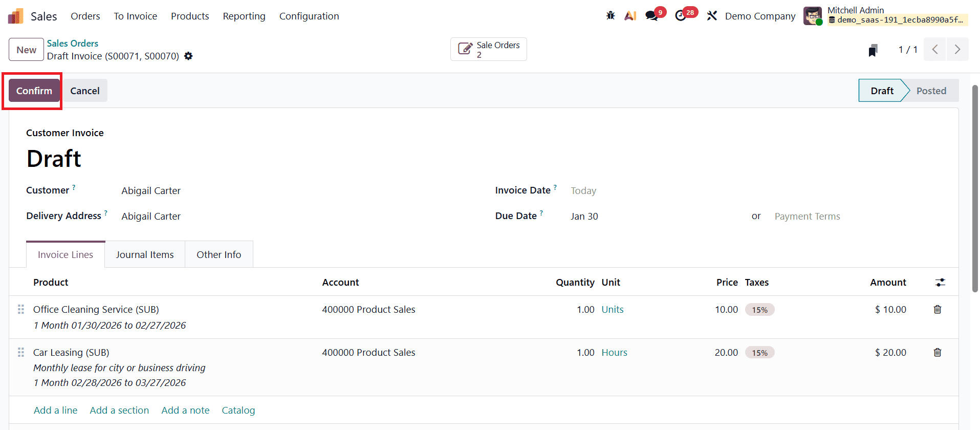This screenshot has height=430, width=980.
Task: Open column settings adjust icon in table header
Action: pos(940,282)
